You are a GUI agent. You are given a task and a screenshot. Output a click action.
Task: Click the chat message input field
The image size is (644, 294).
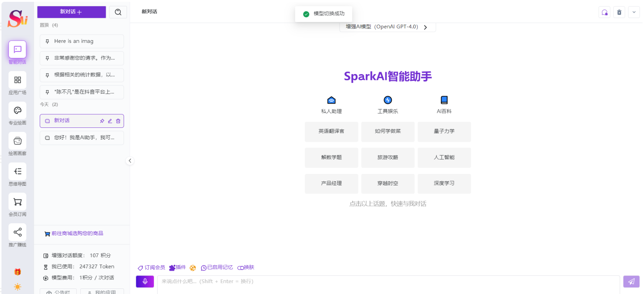(x=388, y=284)
